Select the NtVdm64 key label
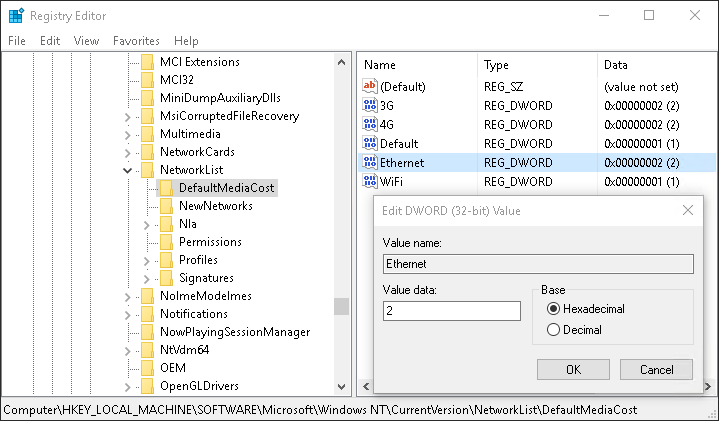Screen dimensions: 719x421 tap(184, 350)
